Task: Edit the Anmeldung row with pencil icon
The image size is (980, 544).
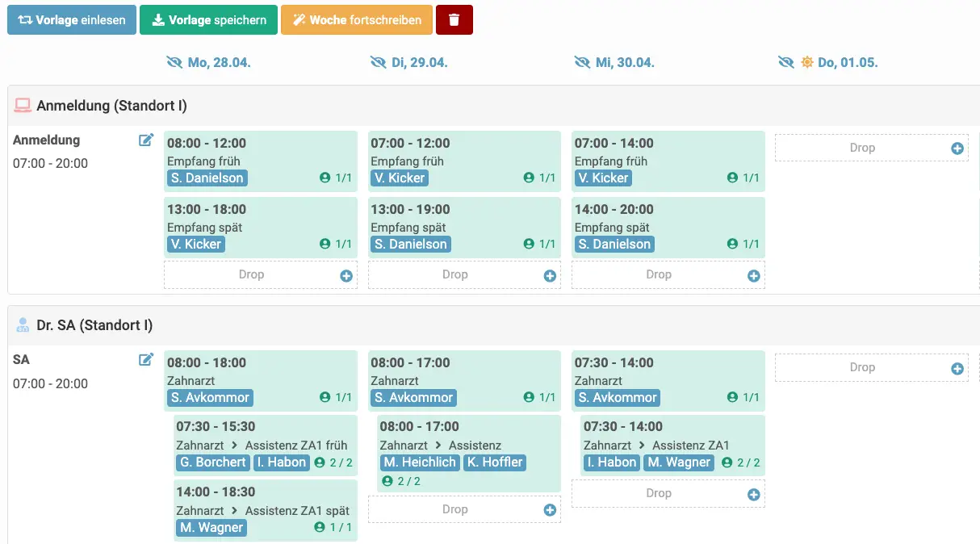Action: [x=146, y=140]
